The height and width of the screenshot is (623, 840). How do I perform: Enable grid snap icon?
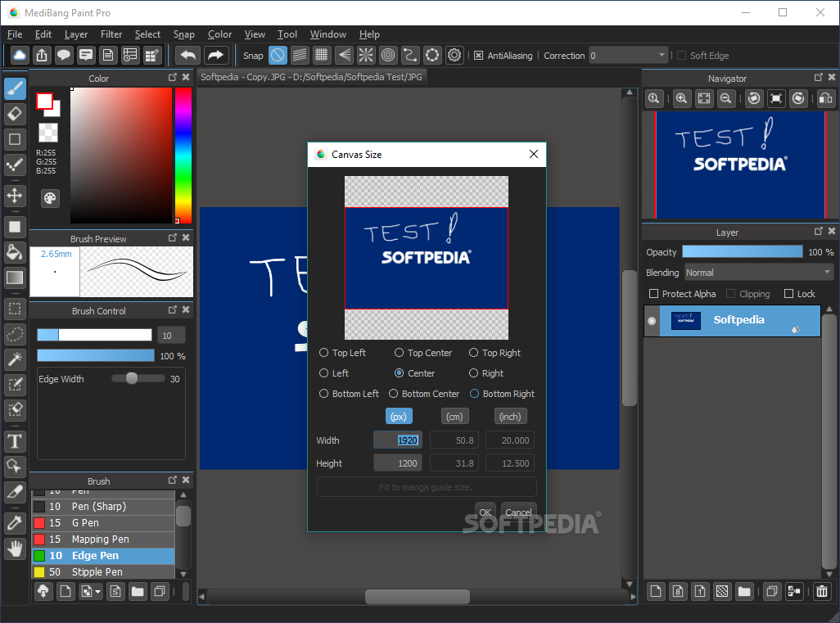322,55
